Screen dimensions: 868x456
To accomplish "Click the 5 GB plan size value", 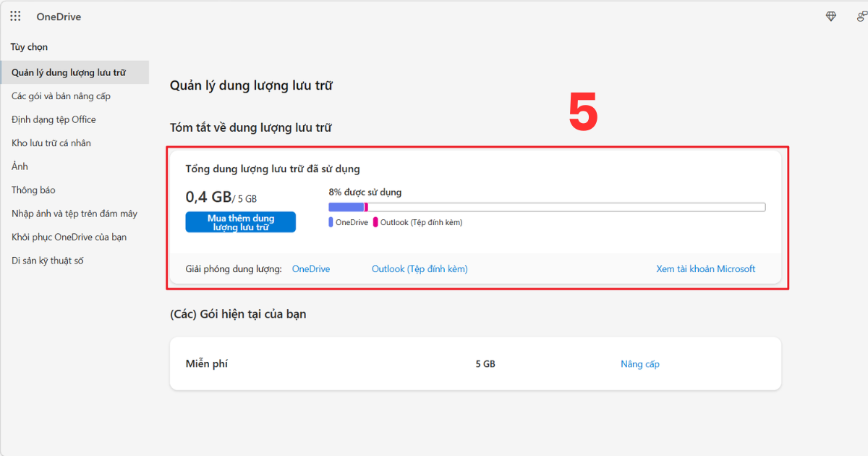I will pyautogui.click(x=485, y=364).
